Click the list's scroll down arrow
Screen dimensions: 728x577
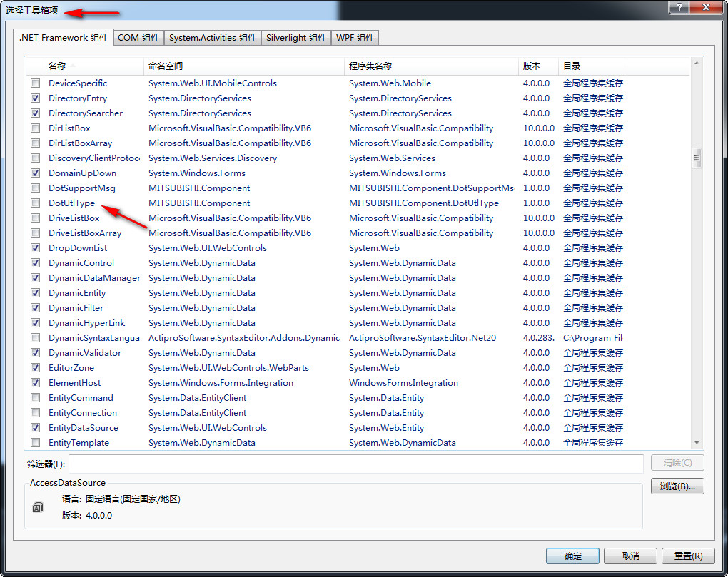(x=697, y=443)
